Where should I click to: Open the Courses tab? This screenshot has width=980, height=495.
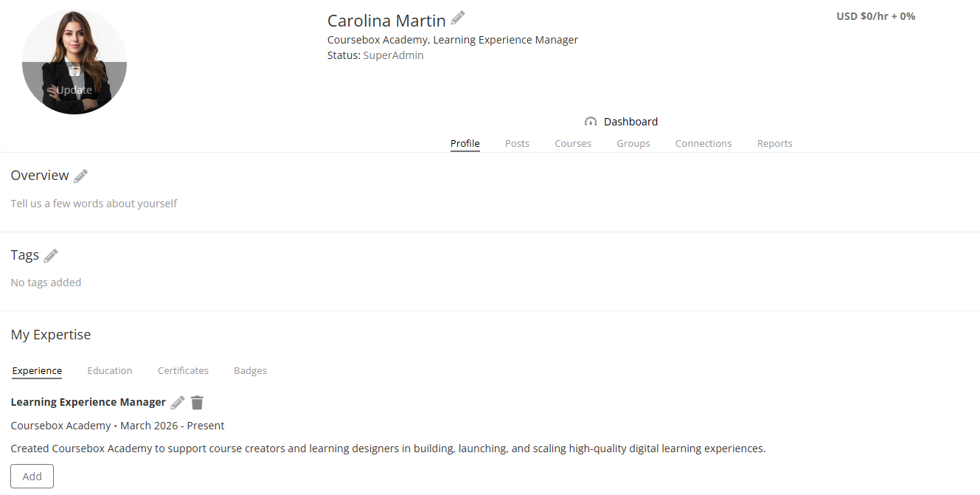coord(573,144)
